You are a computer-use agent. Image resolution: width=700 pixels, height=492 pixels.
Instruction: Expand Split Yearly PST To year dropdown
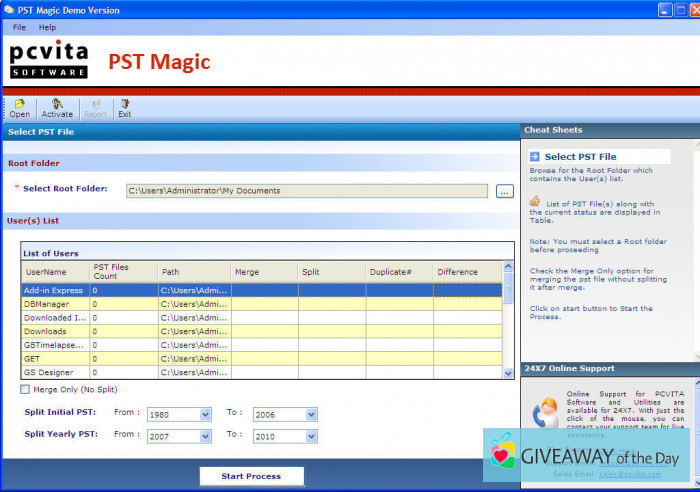click(311, 436)
